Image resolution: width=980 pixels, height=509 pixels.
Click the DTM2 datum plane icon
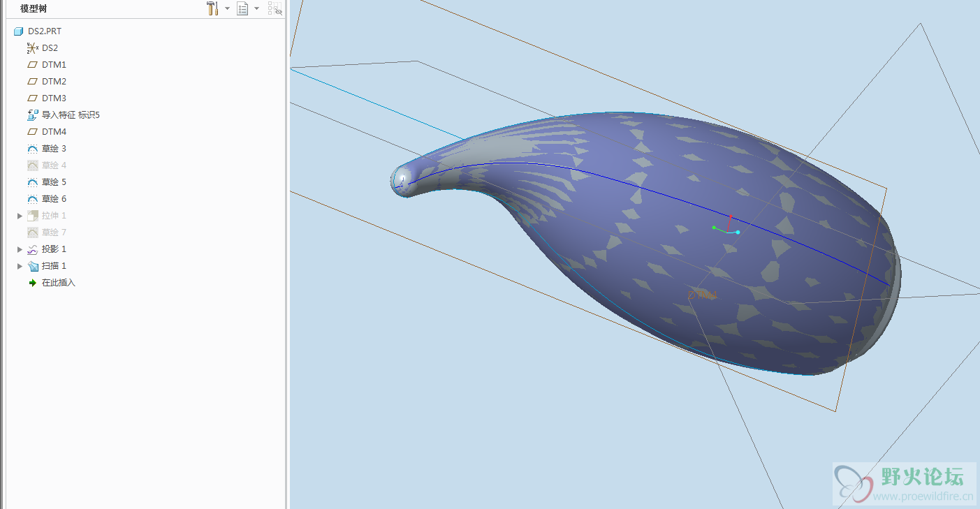(32, 82)
